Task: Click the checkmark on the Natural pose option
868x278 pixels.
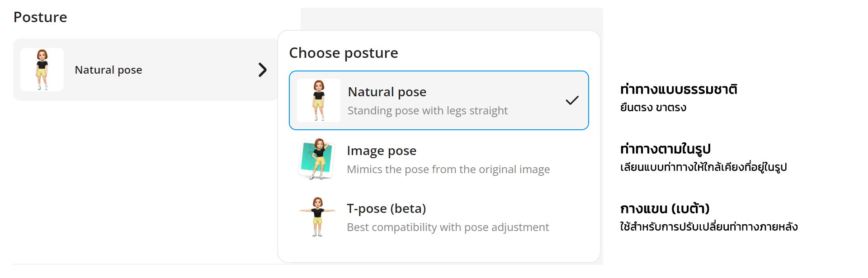Action: click(572, 100)
